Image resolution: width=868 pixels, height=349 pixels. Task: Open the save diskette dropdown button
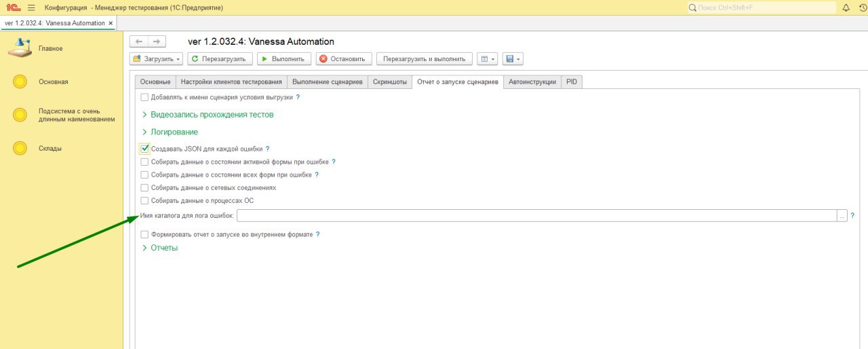[x=513, y=59]
